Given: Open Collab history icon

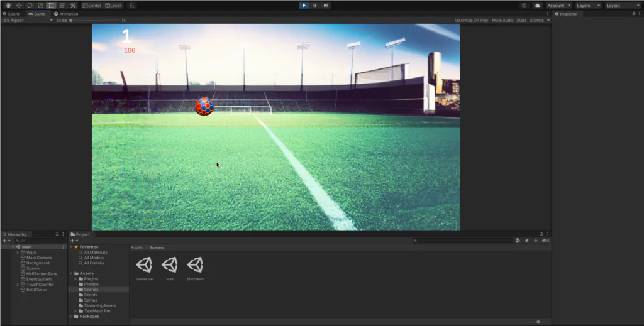Looking at the screenshot, I should [x=524, y=5].
